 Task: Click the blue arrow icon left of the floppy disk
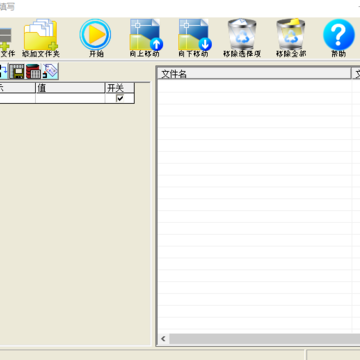tap(4, 71)
